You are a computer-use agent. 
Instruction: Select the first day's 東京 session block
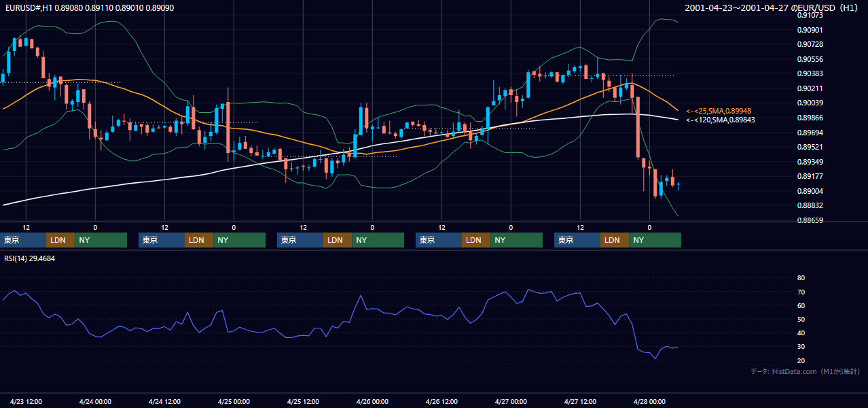[x=23, y=240]
